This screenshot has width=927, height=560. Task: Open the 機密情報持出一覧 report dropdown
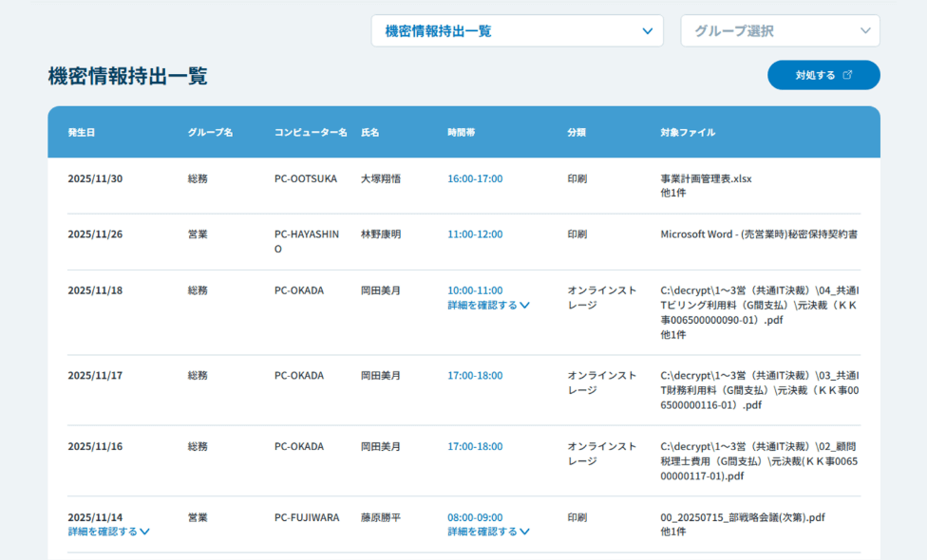517,30
